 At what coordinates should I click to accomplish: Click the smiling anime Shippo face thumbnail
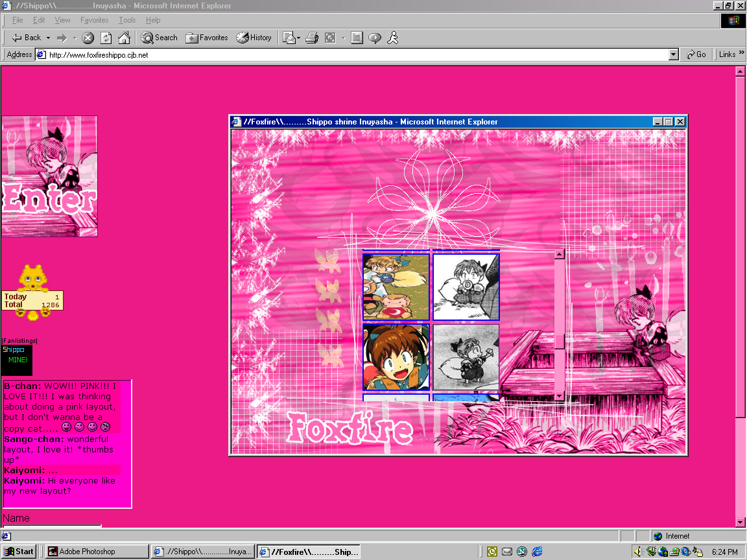coord(396,357)
